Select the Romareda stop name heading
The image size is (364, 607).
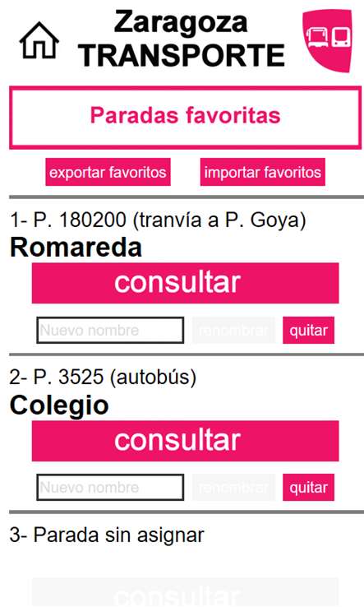[x=76, y=248]
